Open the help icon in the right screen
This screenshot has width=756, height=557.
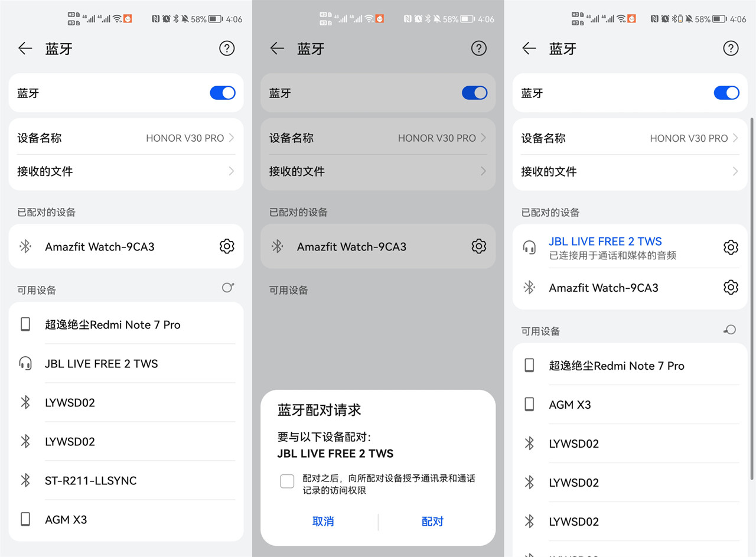pos(731,48)
